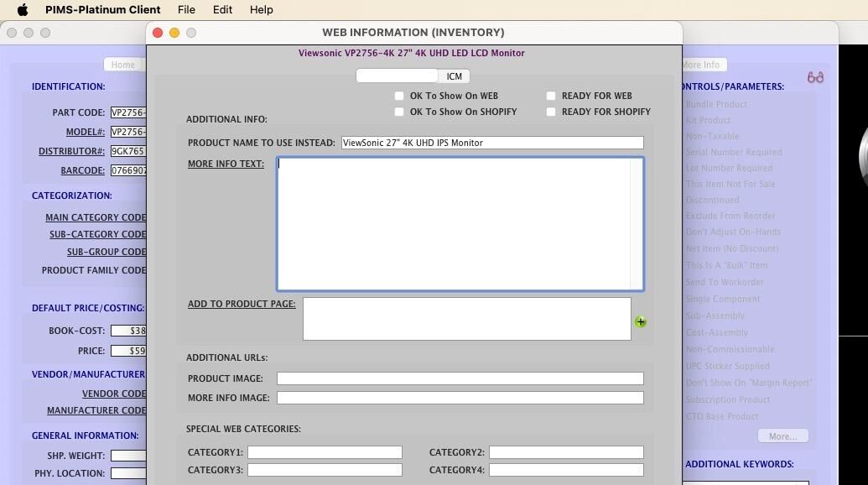This screenshot has width=868, height=485.
Task: Click PRICE field in main window
Action: [128, 351]
